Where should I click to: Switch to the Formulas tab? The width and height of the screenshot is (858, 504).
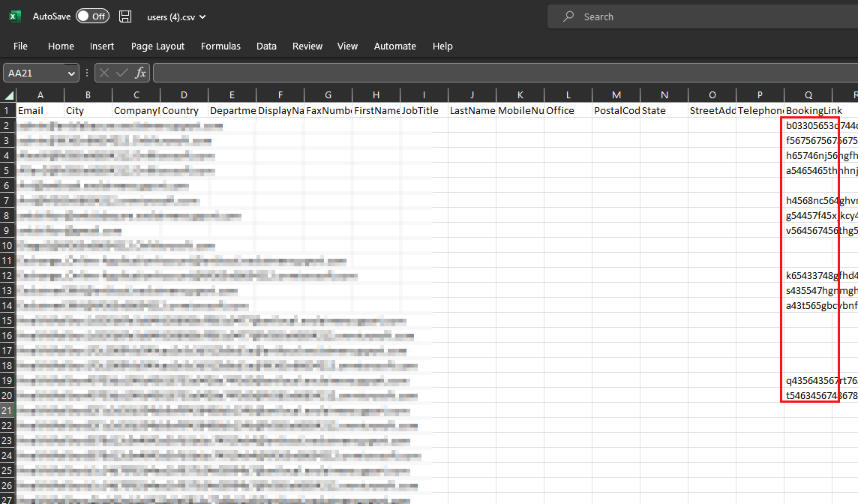tap(220, 46)
